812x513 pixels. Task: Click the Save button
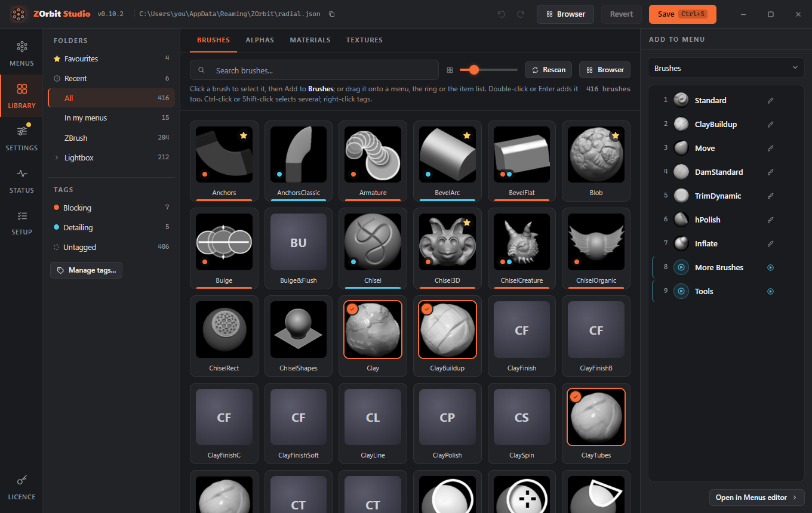tap(682, 14)
